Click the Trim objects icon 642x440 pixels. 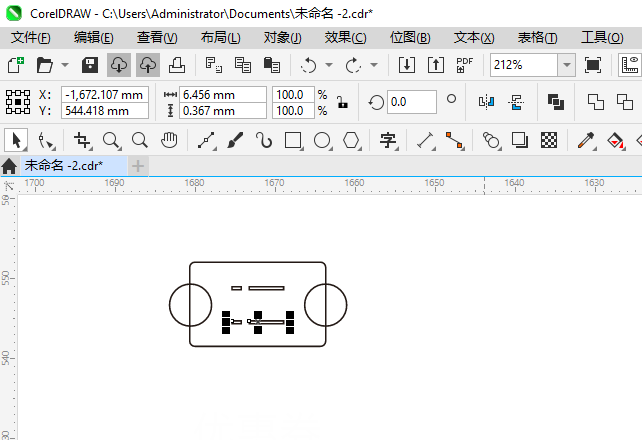625,102
